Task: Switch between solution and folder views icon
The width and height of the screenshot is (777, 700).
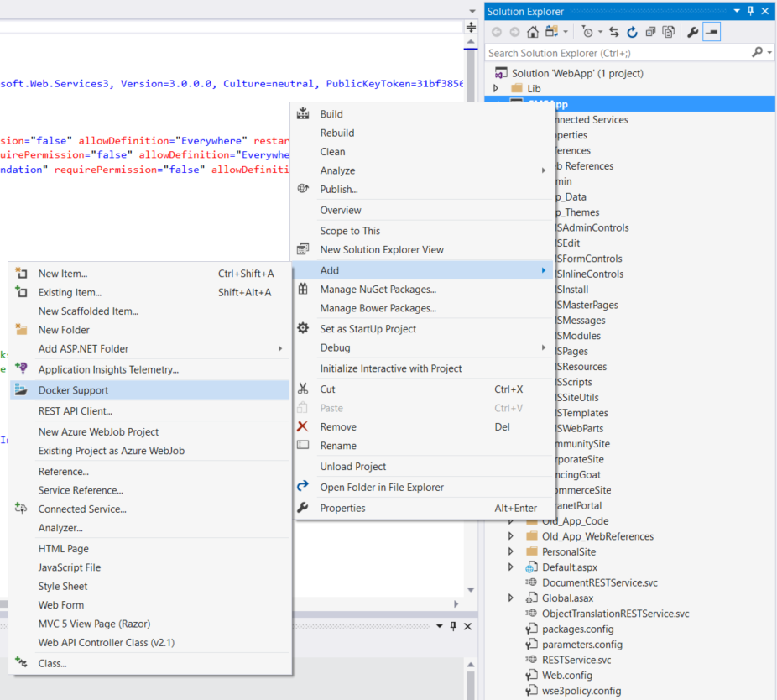Action: pos(552,32)
